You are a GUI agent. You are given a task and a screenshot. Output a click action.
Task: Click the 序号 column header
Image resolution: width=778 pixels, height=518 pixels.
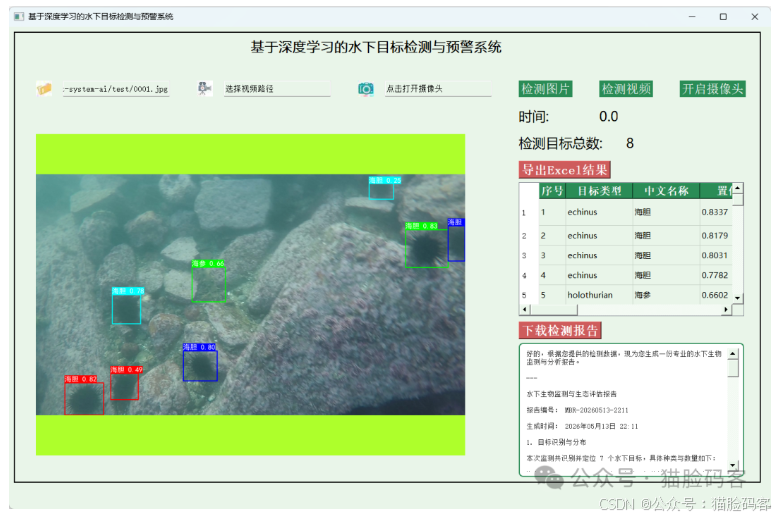pos(552,191)
